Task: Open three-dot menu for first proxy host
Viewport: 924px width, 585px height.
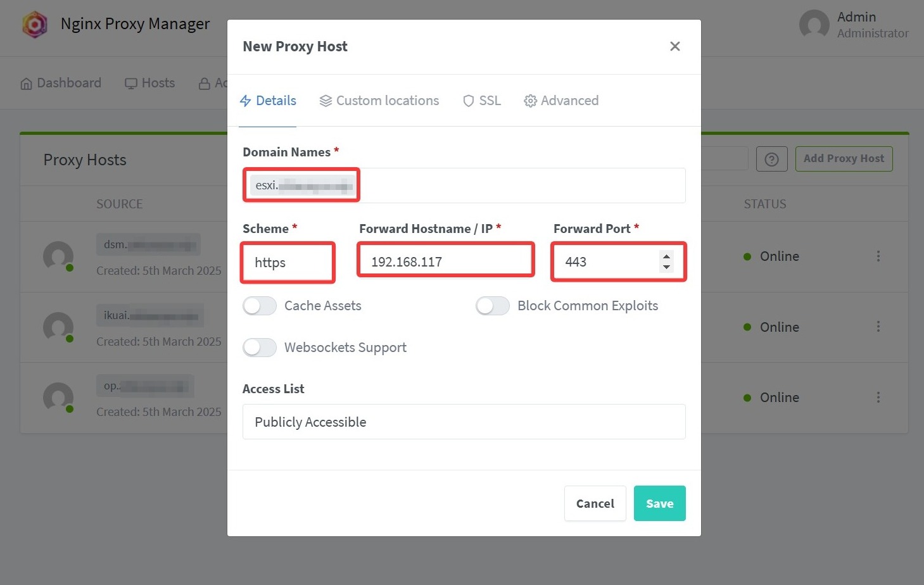Action: point(878,256)
